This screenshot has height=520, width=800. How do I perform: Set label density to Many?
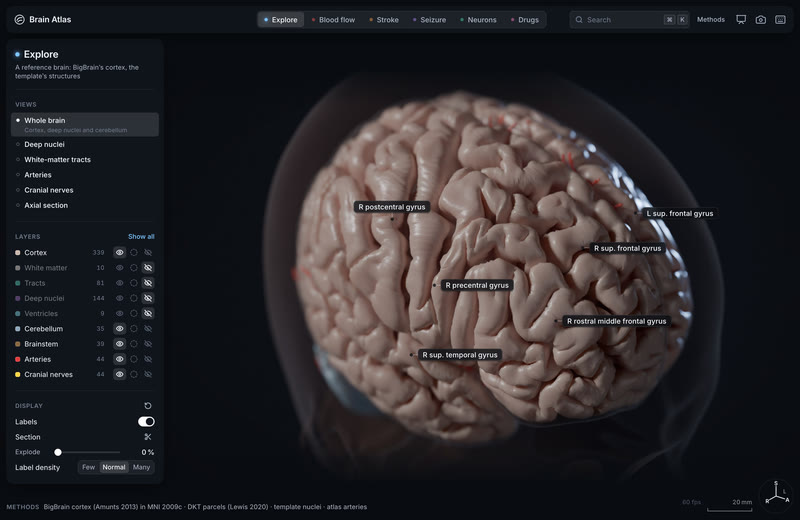point(141,467)
